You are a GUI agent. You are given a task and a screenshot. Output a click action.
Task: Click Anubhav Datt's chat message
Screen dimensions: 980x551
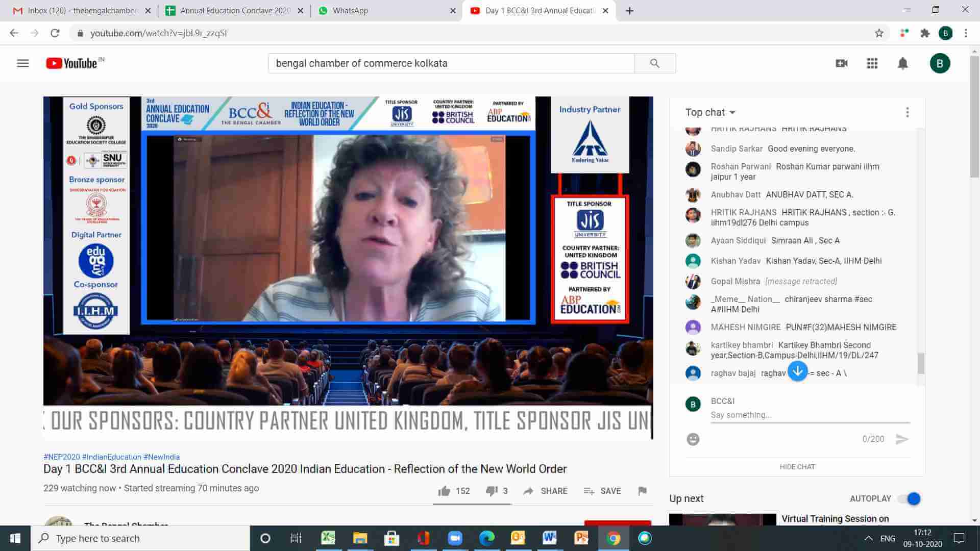pyautogui.click(x=810, y=194)
